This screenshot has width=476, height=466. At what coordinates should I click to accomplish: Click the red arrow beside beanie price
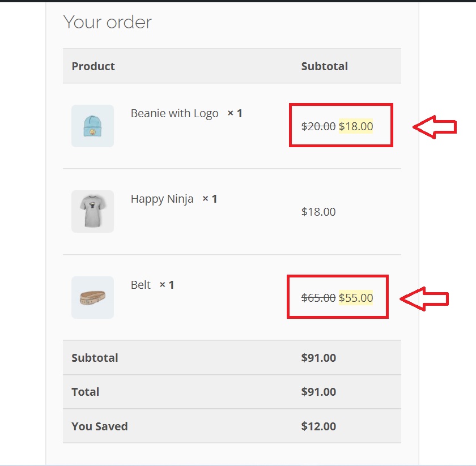pyautogui.click(x=435, y=127)
